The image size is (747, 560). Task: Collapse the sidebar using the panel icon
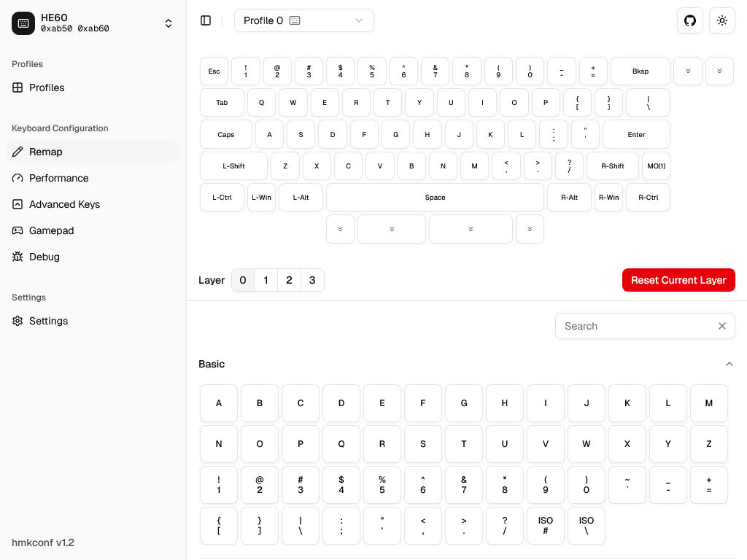coord(206,20)
